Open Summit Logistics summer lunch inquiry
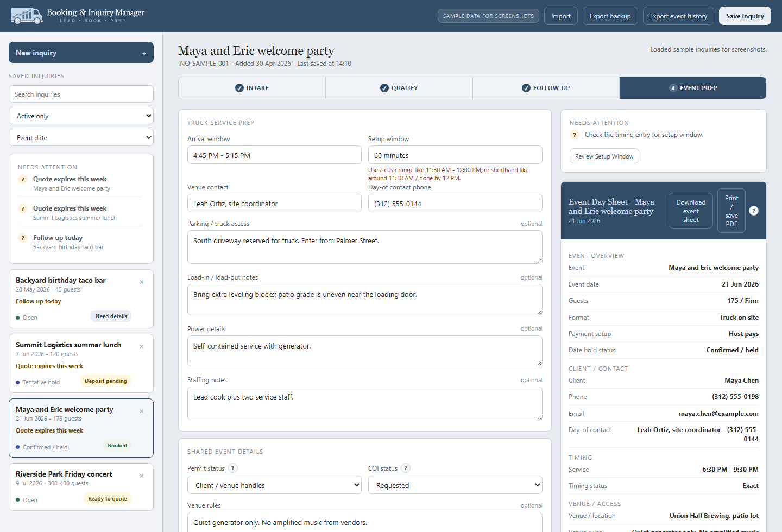Viewport: 782px width, 532px height. pos(81,363)
